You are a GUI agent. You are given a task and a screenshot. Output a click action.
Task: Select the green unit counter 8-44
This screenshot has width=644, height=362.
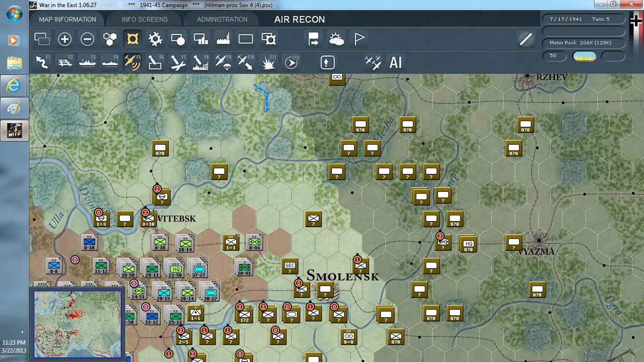point(254,243)
